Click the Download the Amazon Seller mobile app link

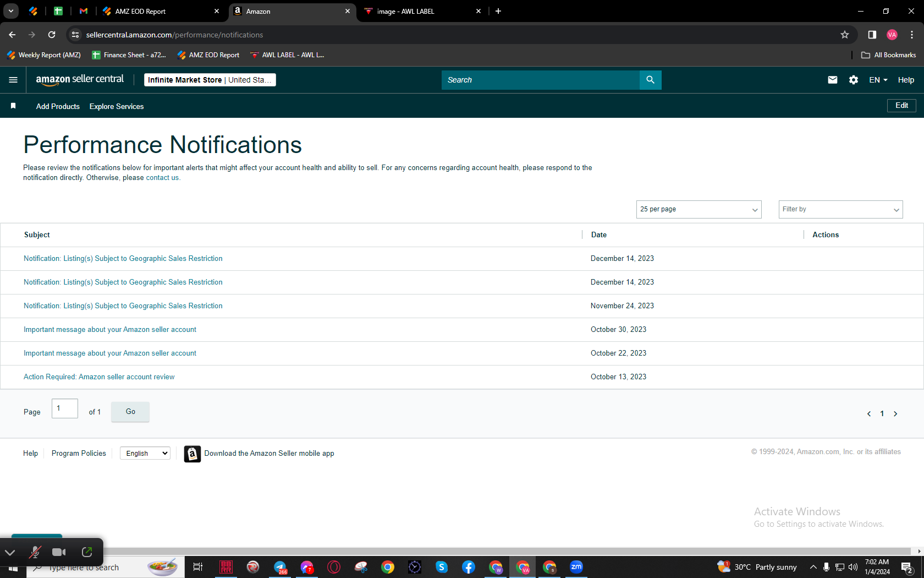coord(269,454)
